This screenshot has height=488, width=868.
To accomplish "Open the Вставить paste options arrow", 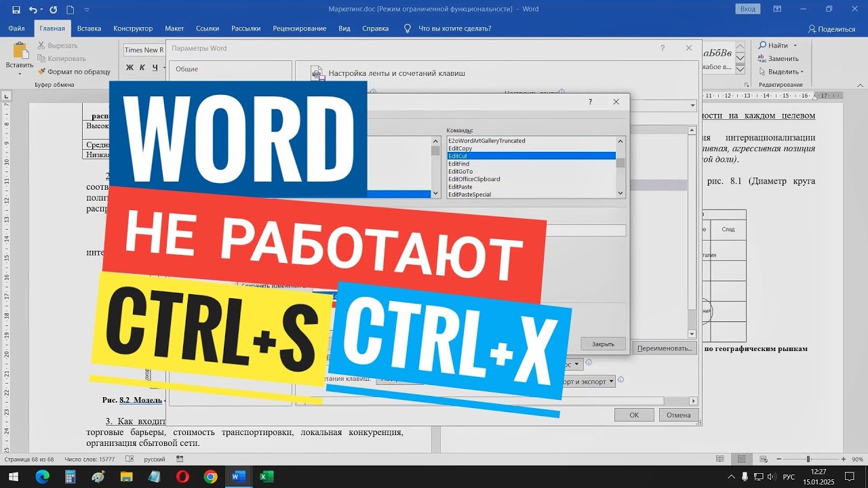I will (20, 73).
